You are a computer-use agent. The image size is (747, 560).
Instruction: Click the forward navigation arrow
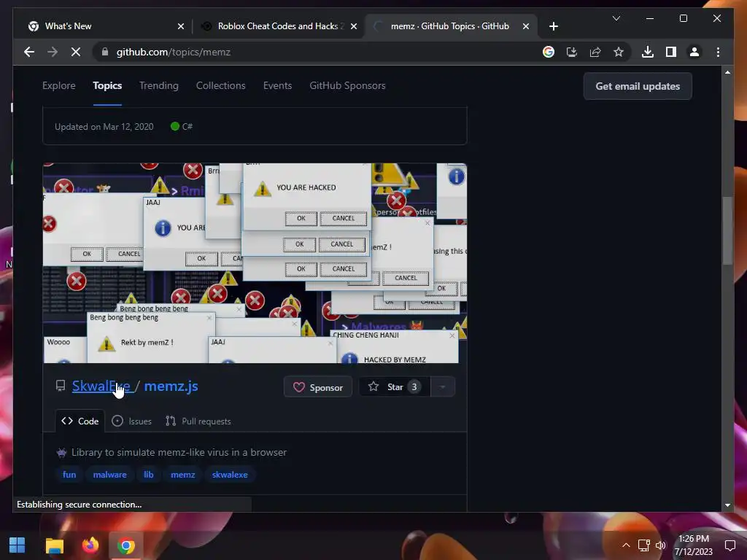click(x=53, y=52)
